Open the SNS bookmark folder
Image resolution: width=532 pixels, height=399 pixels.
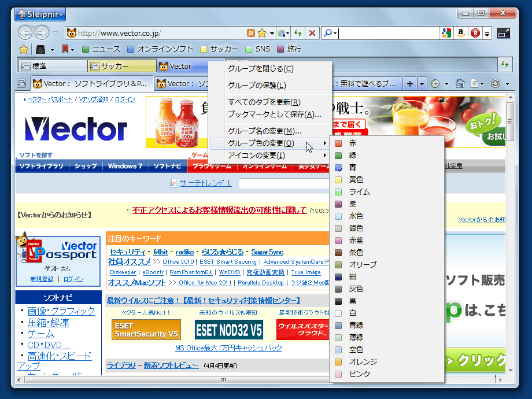(x=257, y=49)
